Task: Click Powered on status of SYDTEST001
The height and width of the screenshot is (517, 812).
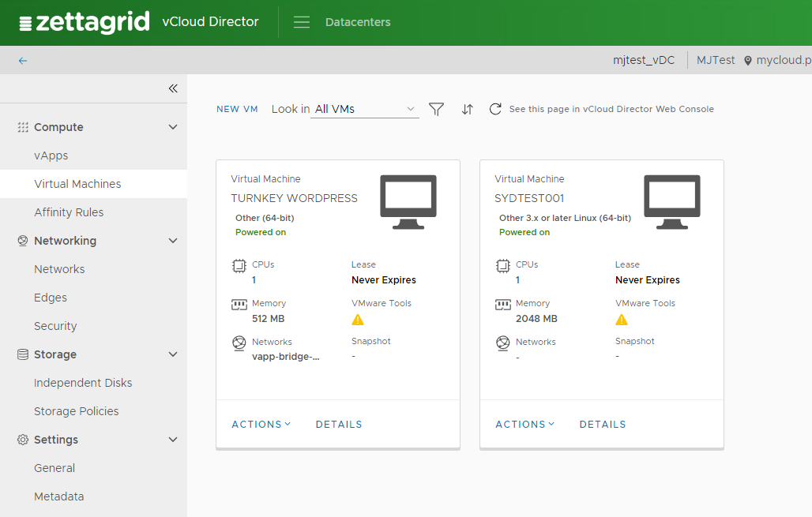Action: (x=524, y=232)
